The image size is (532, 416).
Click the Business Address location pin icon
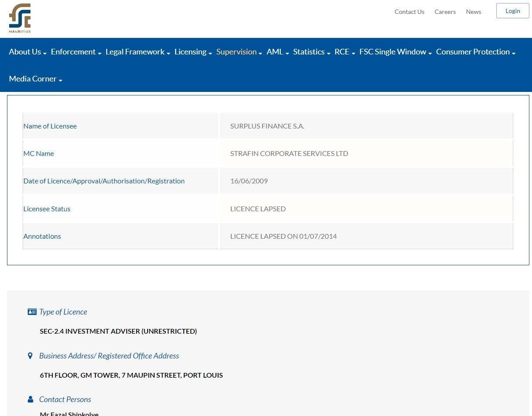point(30,356)
